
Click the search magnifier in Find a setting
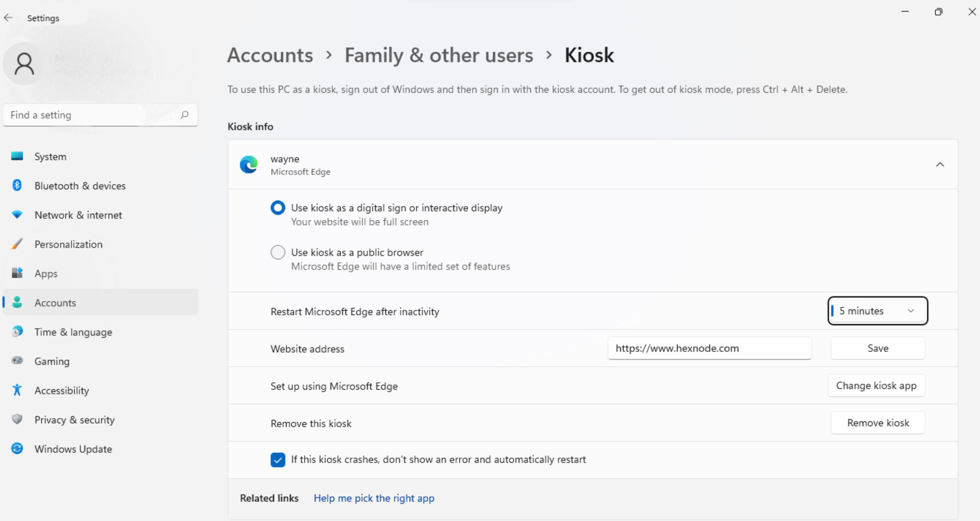point(185,115)
